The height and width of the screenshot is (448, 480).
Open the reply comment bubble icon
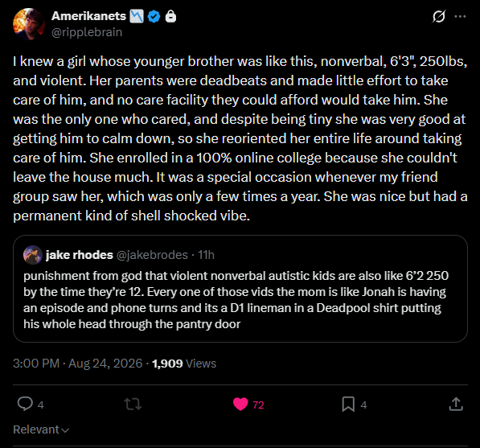click(x=25, y=404)
